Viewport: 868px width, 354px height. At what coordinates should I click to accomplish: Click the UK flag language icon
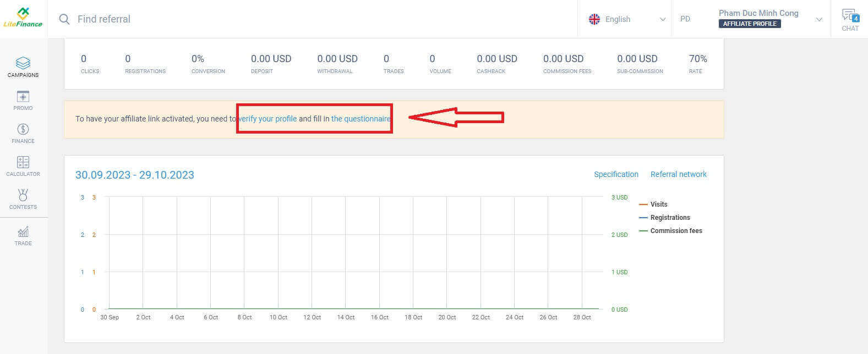(x=594, y=19)
